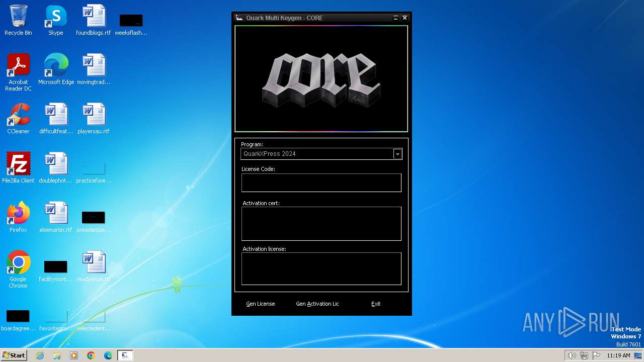Click the CORE logo image
This screenshot has height=362, width=644.
321,79
